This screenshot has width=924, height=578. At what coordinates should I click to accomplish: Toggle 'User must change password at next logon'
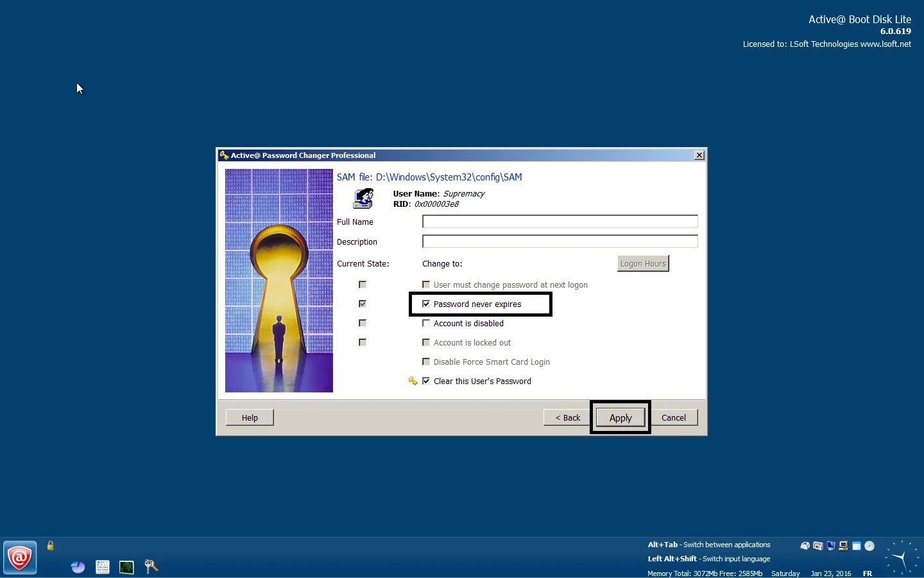pos(426,285)
